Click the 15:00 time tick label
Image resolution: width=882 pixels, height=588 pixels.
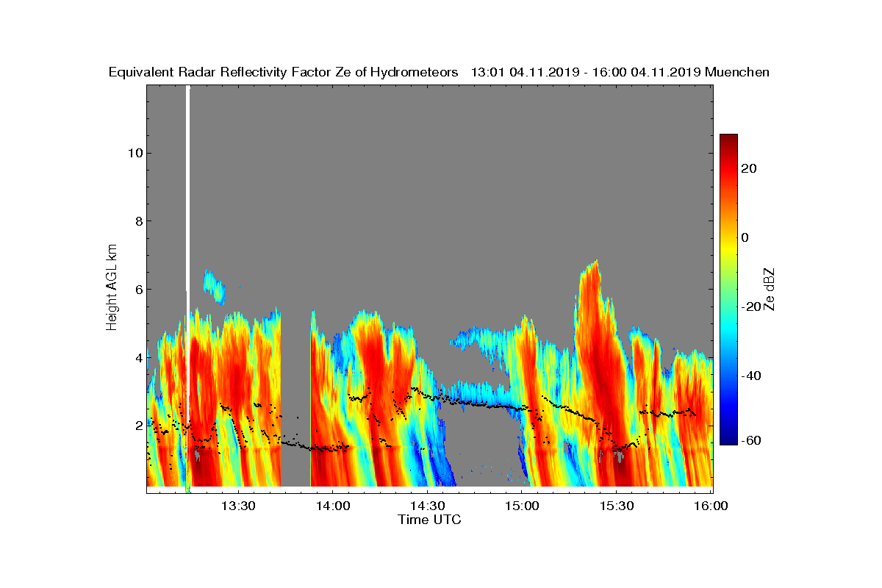[522, 506]
